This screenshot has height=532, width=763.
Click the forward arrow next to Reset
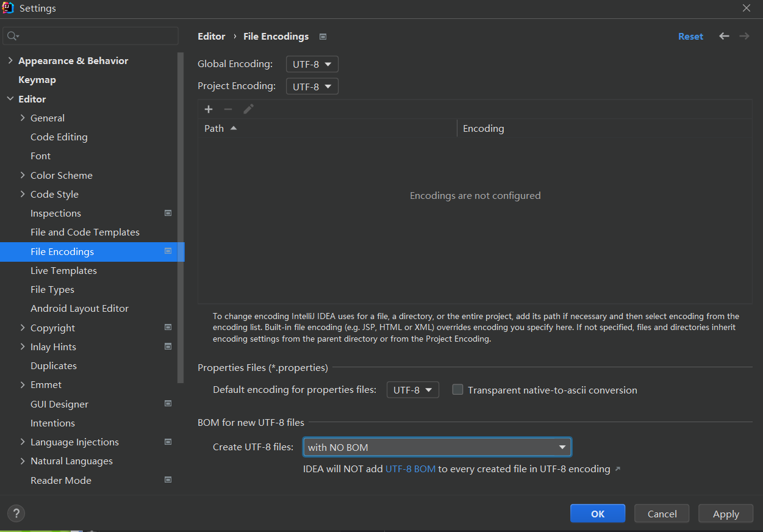(744, 36)
